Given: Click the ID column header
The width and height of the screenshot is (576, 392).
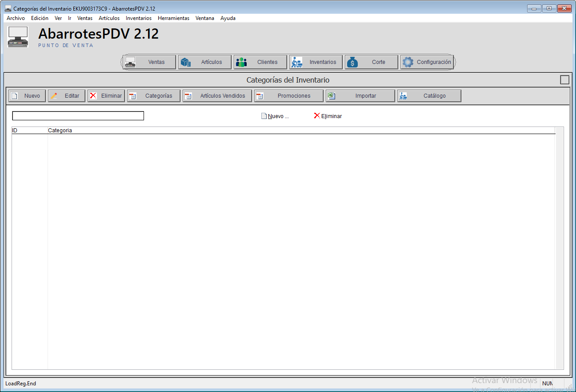Looking at the screenshot, I should click(29, 131).
